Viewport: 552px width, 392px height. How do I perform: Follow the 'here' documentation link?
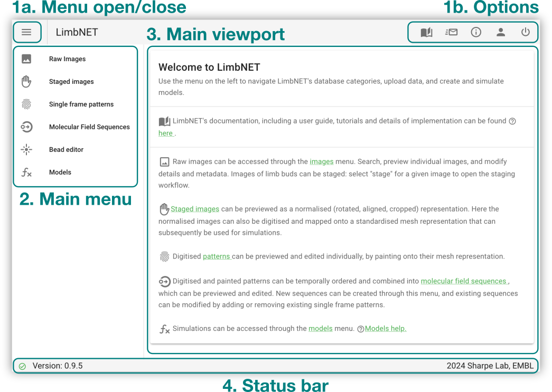[x=165, y=133]
